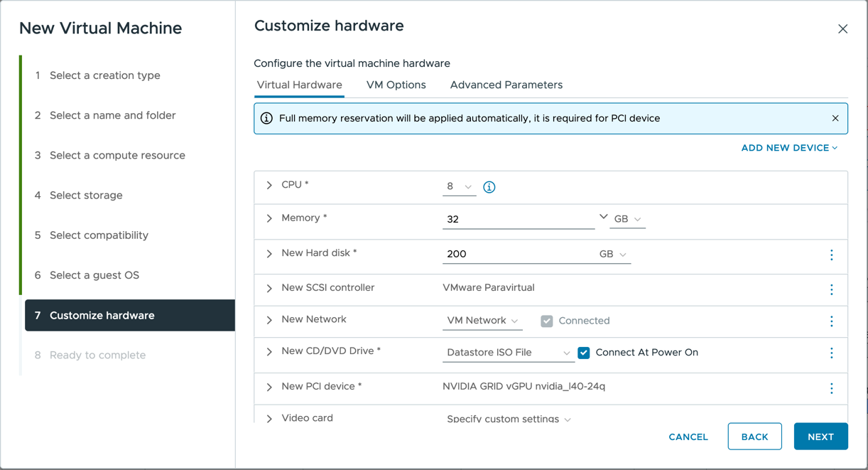Viewport: 868px width, 470px height.
Task: Open New CD/DVD Drive three-dot menu
Action: pos(831,353)
